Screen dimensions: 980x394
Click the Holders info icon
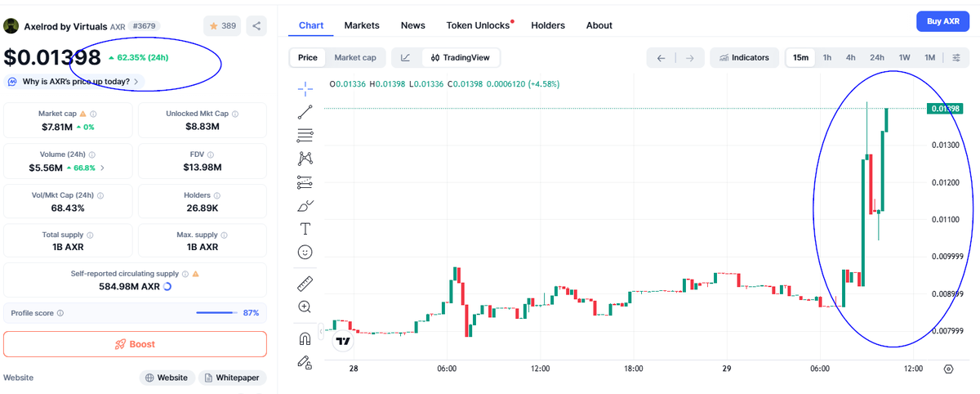tap(218, 195)
